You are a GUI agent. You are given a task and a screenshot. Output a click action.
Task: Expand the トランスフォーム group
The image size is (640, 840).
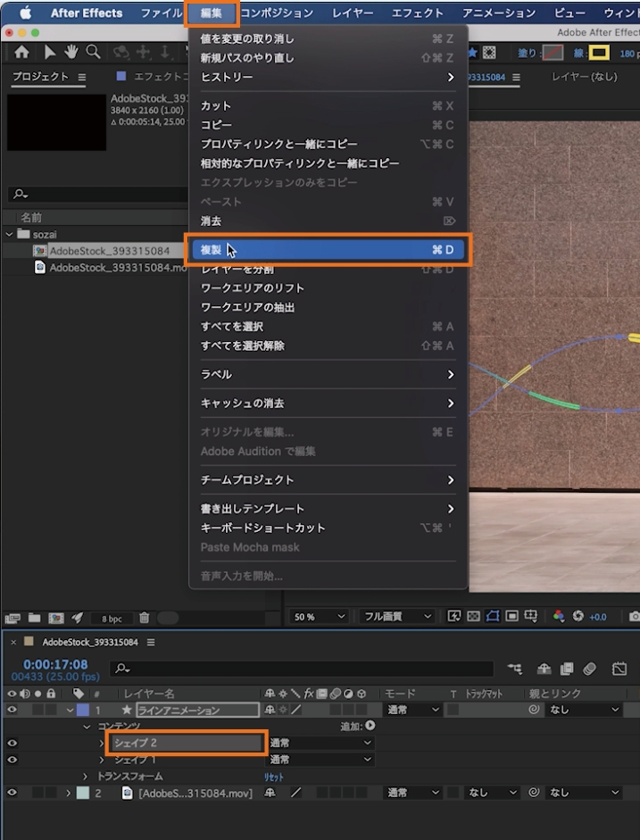(85, 777)
